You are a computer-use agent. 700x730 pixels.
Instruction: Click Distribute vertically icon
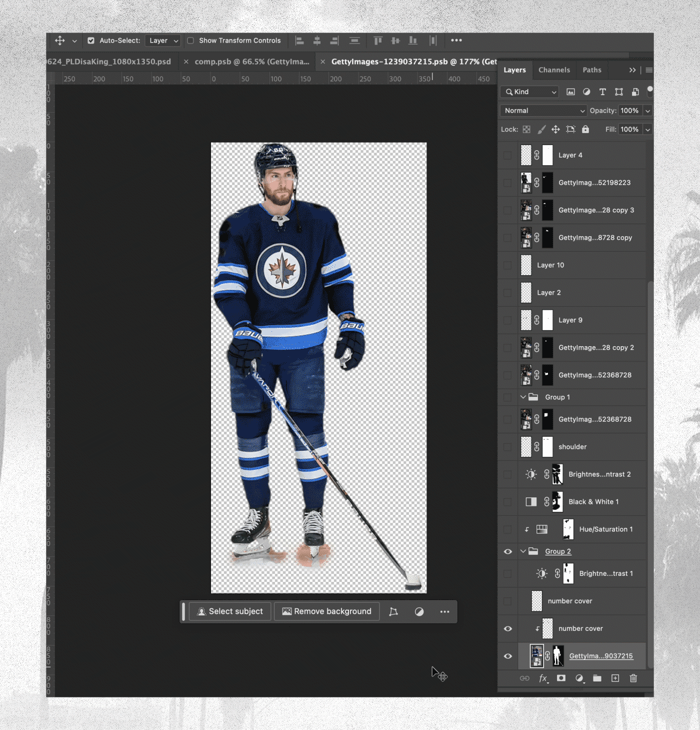point(354,41)
